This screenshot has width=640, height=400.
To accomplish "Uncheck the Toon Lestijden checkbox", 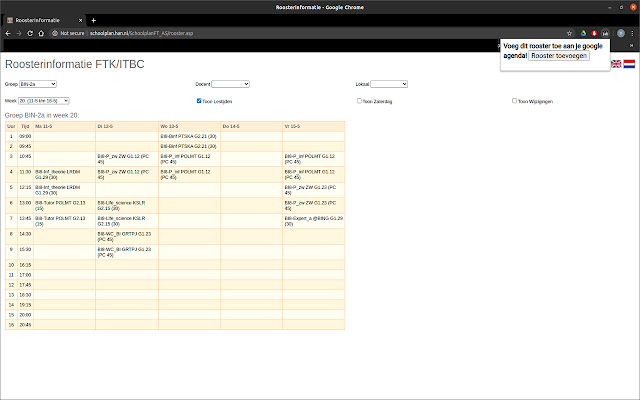I will point(199,101).
